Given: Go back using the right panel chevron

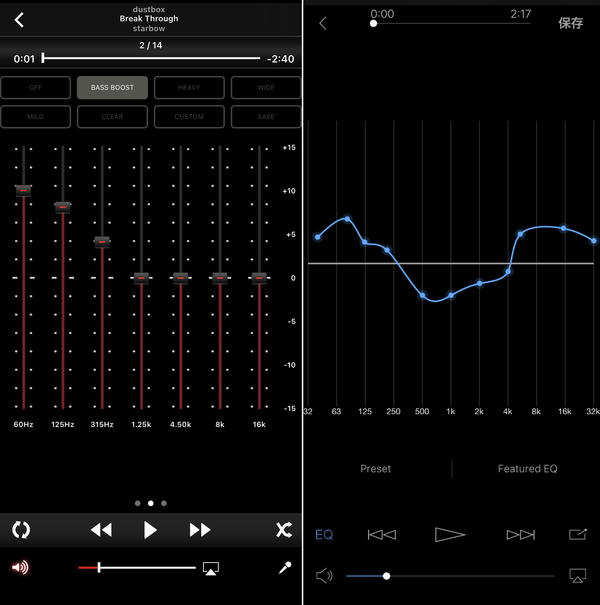Looking at the screenshot, I should [x=323, y=23].
